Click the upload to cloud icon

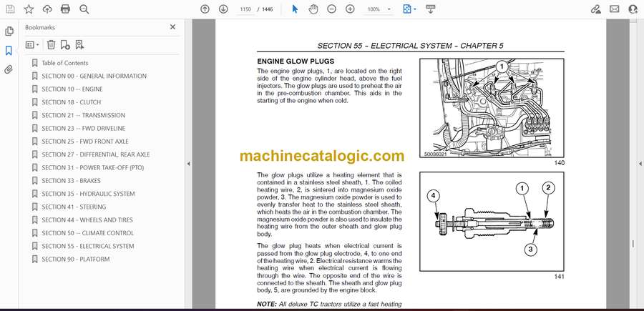click(x=47, y=9)
